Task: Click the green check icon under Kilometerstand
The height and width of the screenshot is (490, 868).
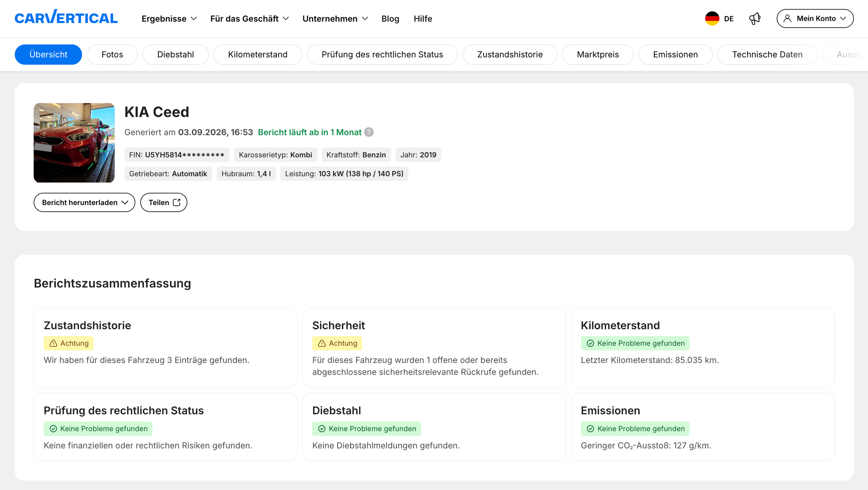Action: tap(590, 343)
